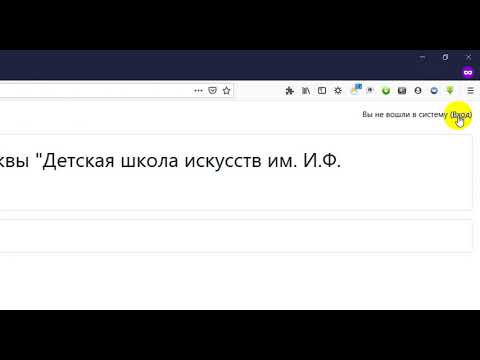Image resolution: width=480 pixels, height=360 pixels.
Task: Click the purple private browsing mask icon
Action: [468, 72]
